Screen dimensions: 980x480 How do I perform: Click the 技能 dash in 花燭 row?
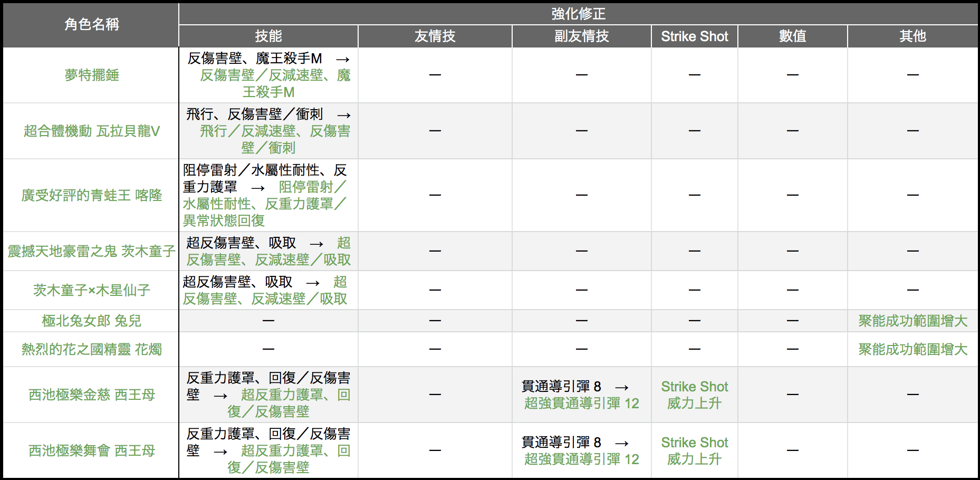(268, 349)
